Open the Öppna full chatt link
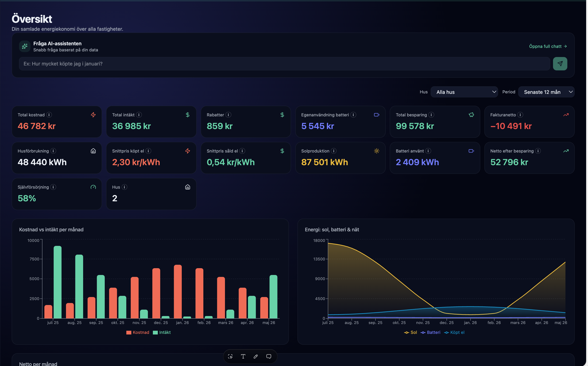The image size is (588, 366). (x=548, y=46)
